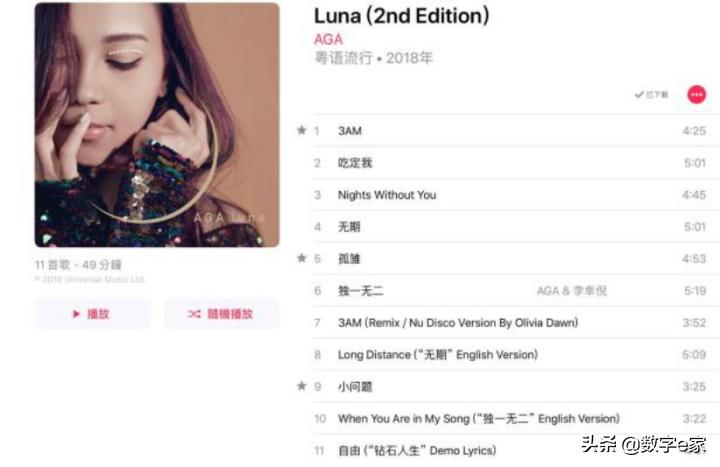
Task: Select track 4 无期
Action: (510, 226)
